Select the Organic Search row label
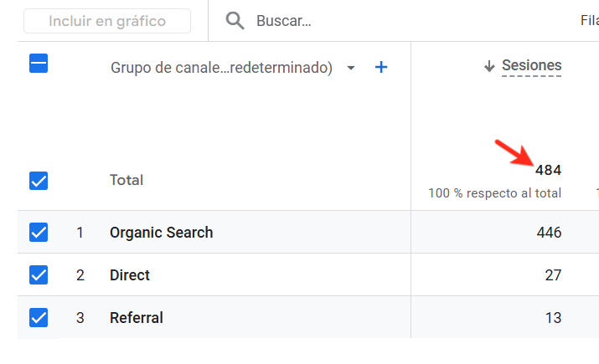Viewport: 599px width, 364px height. pos(161,233)
